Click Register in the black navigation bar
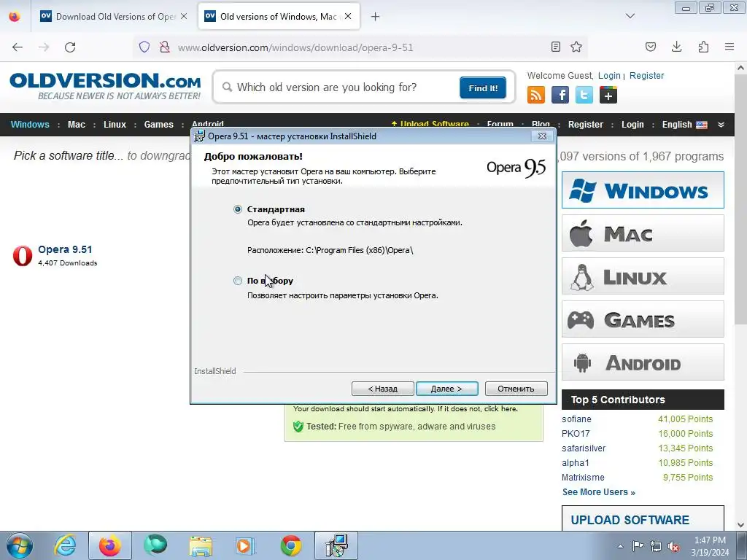This screenshot has width=747, height=560. point(586,124)
